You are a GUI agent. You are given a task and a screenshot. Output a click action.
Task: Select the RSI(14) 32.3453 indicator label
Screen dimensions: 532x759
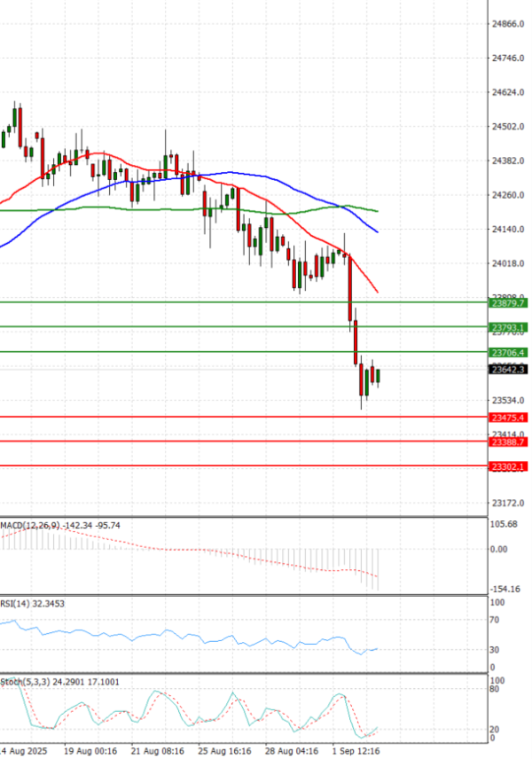tap(32, 604)
